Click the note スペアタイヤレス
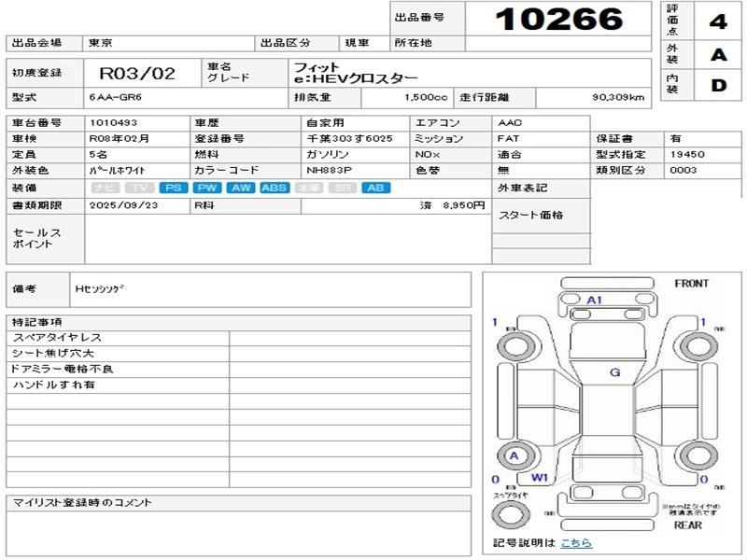This screenshot has height=560, width=747. [x=57, y=338]
